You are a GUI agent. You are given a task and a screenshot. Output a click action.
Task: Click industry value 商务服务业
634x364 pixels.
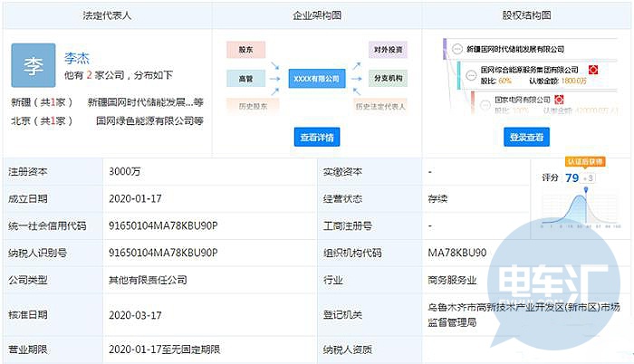point(452,280)
